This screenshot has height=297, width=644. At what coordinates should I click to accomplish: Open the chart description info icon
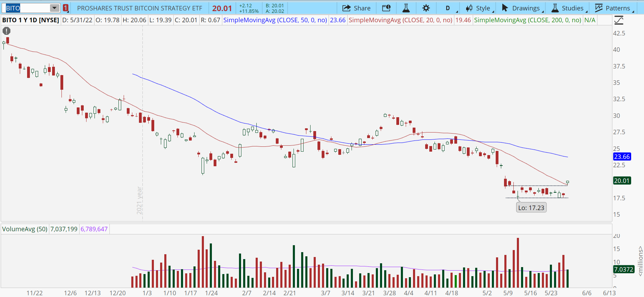[386, 8]
